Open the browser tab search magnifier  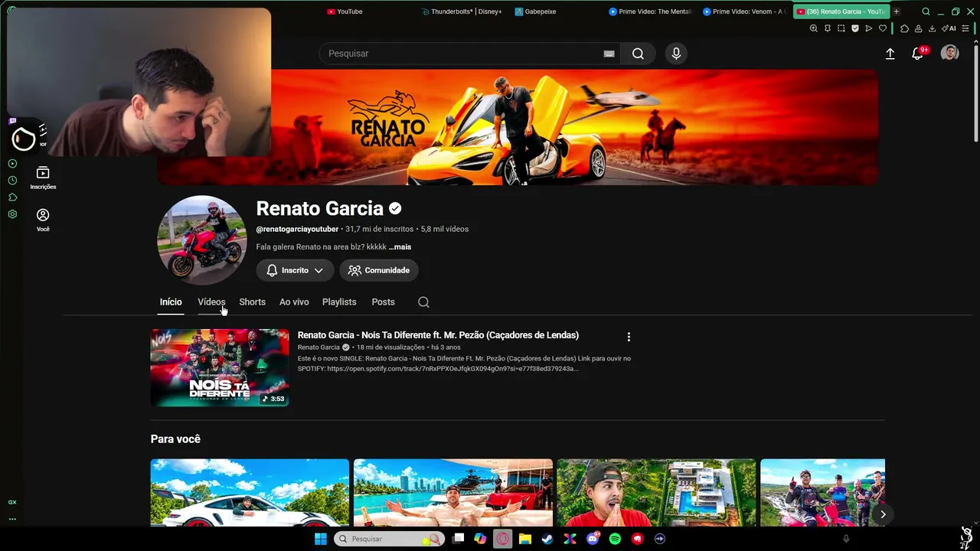pos(926,11)
